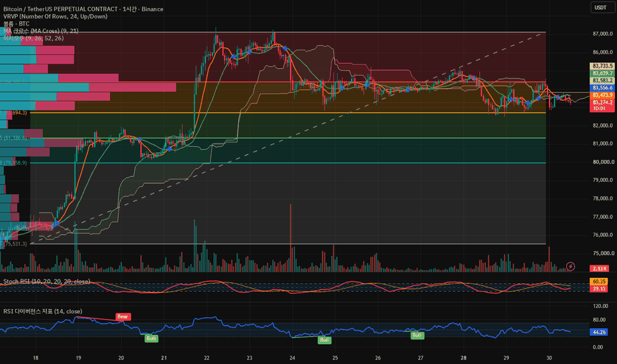Select the VRVP indicator legend
Screen dimensions: 617x364
55,17
